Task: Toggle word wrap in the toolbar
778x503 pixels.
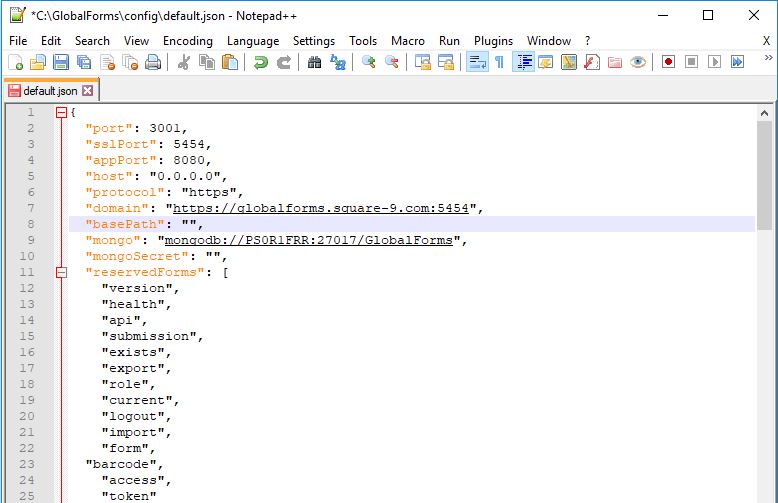Action: [477, 62]
